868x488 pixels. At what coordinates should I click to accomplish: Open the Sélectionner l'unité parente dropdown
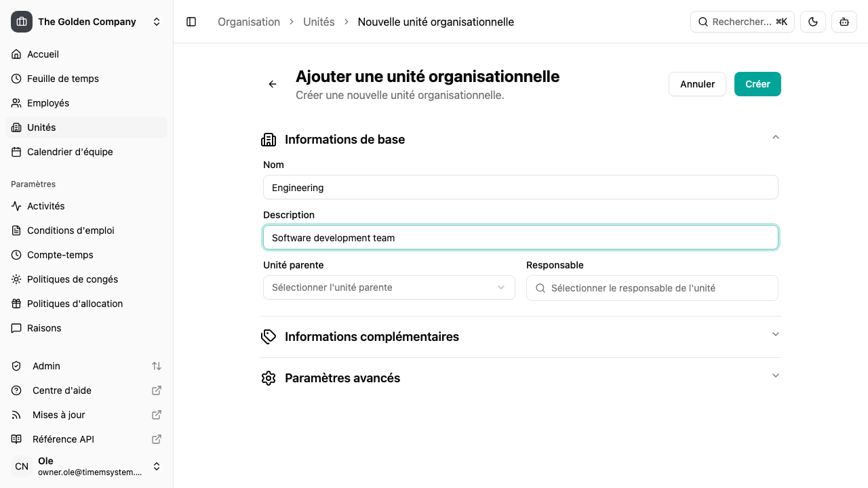tap(389, 287)
